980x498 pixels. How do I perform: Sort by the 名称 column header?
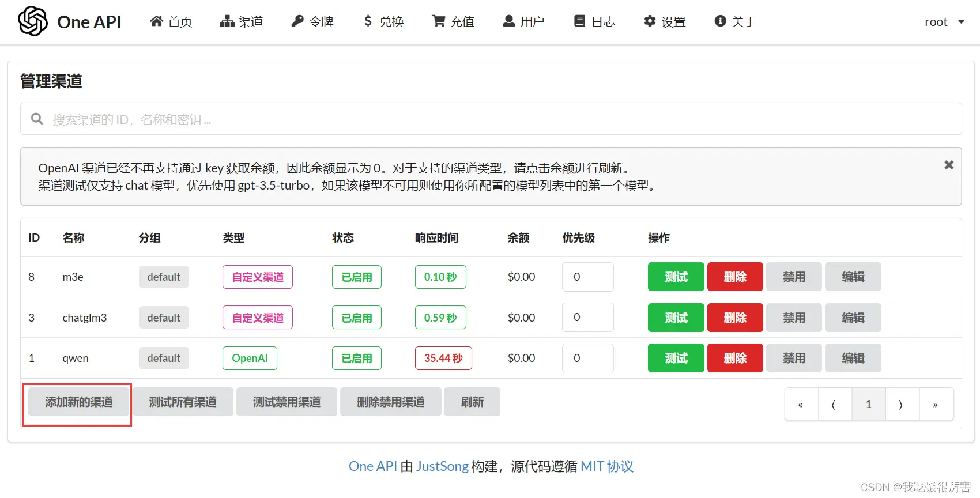pyautogui.click(x=73, y=237)
